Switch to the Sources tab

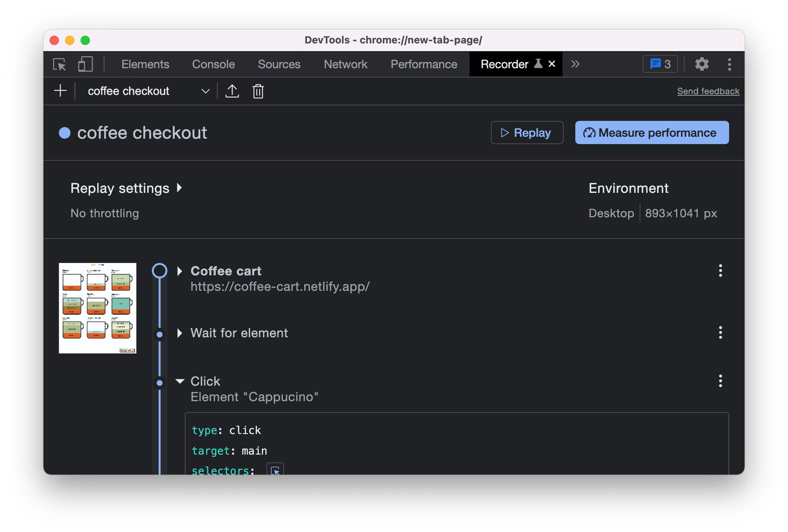tap(279, 64)
